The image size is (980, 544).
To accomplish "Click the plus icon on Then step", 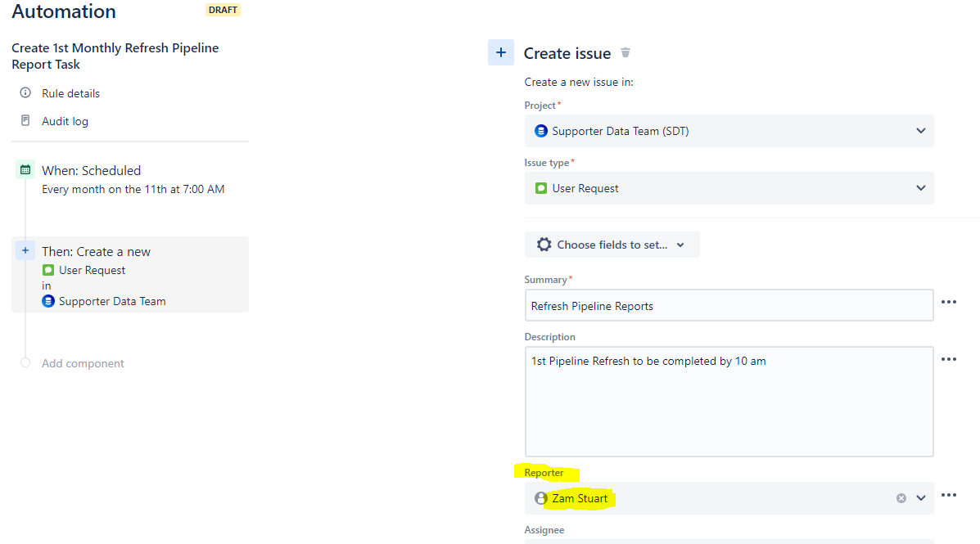I will 25,250.
